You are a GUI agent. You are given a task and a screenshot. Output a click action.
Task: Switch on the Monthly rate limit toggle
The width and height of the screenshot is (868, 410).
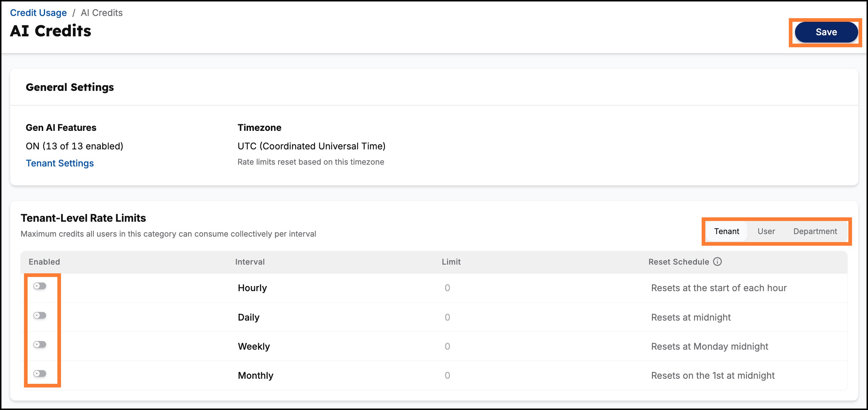click(x=40, y=373)
